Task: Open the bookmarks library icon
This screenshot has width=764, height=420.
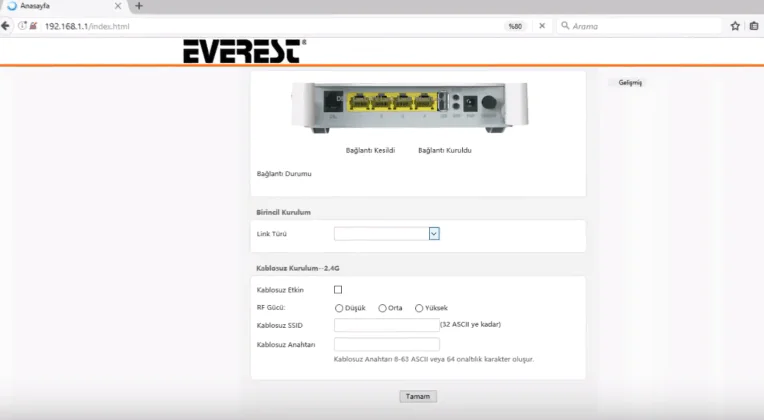Action: (x=754, y=26)
